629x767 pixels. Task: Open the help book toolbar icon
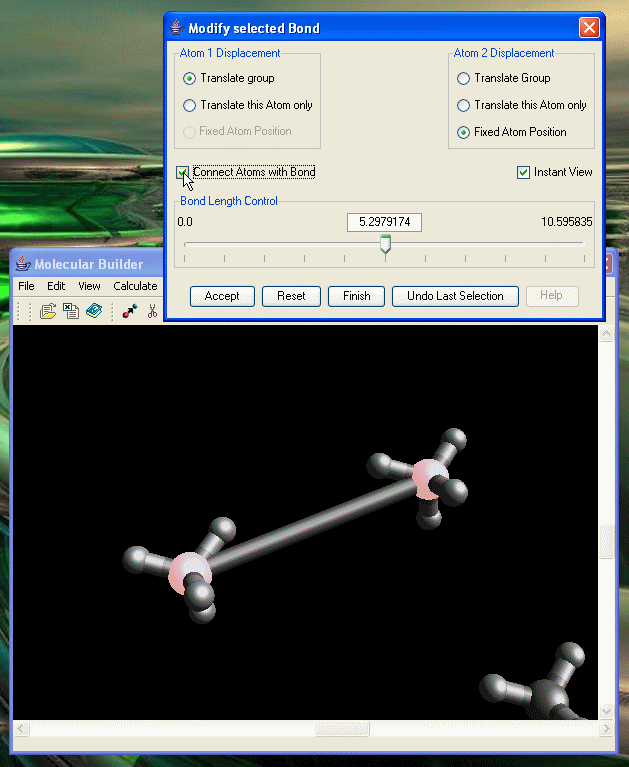click(94, 311)
